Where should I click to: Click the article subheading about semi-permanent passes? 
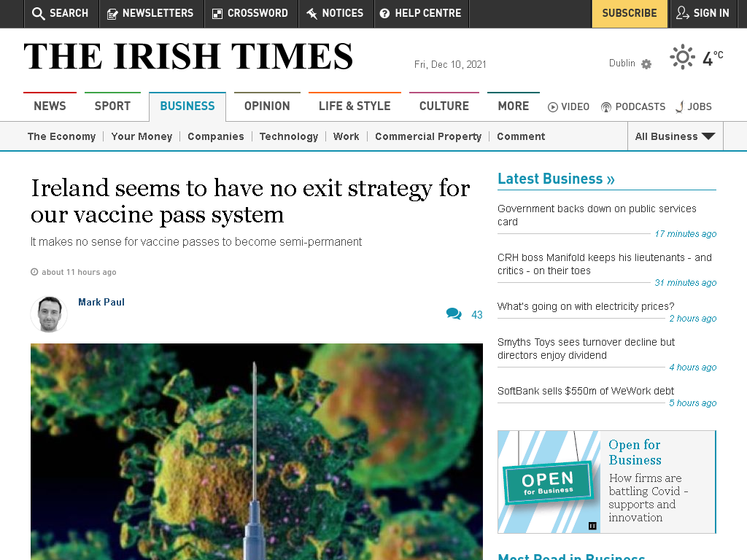(x=196, y=242)
